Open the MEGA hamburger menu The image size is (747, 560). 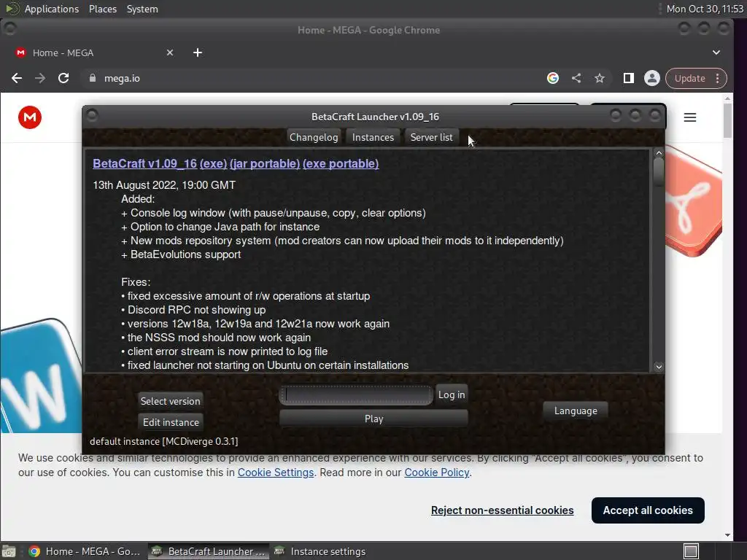click(x=690, y=117)
